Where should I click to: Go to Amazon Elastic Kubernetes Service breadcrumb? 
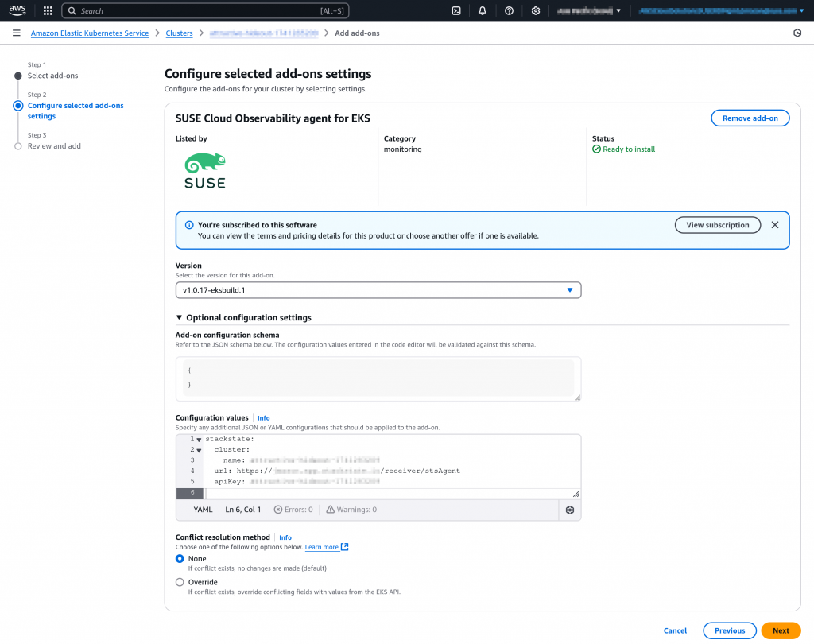pyautogui.click(x=90, y=33)
